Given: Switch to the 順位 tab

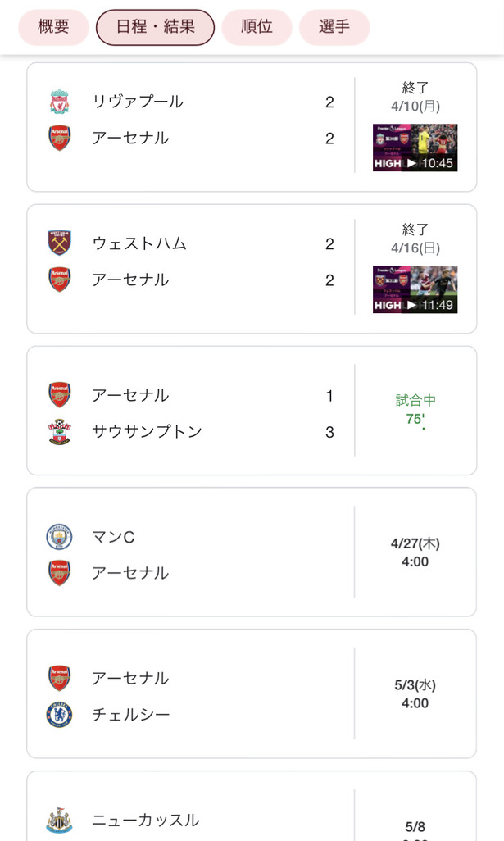Looking at the screenshot, I should click(x=257, y=27).
